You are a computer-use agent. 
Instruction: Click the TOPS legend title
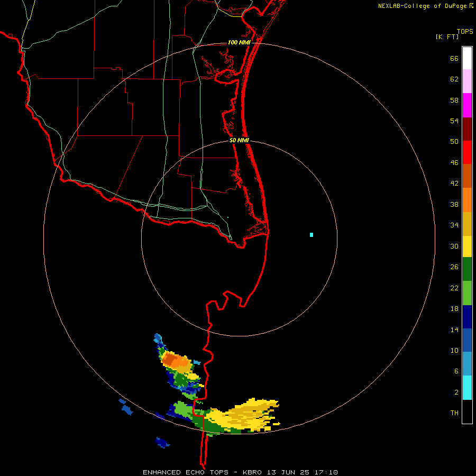tap(465, 32)
